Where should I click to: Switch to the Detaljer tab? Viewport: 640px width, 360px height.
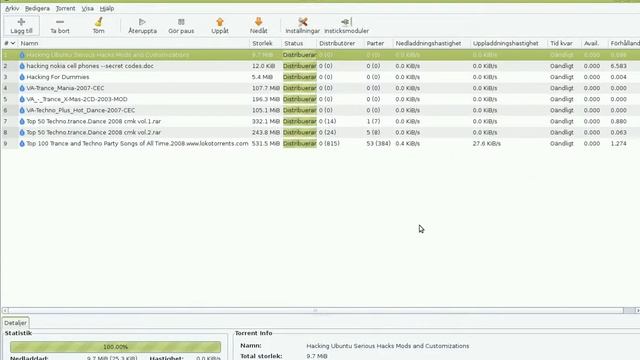pos(16,323)
